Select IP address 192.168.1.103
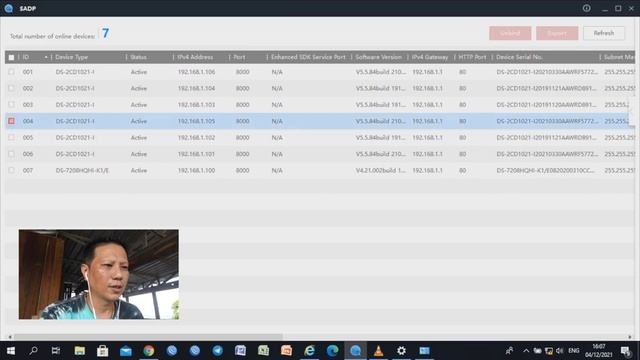 (196, 104)
